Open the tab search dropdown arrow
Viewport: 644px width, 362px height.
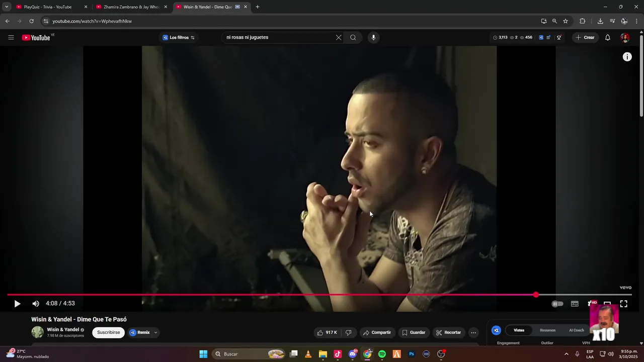(7, 7)
